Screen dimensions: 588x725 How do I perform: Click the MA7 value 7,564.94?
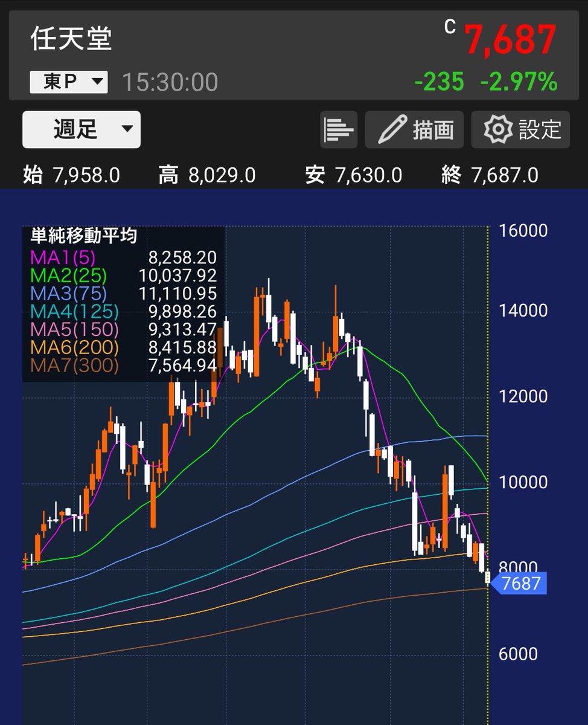point(182,366)
